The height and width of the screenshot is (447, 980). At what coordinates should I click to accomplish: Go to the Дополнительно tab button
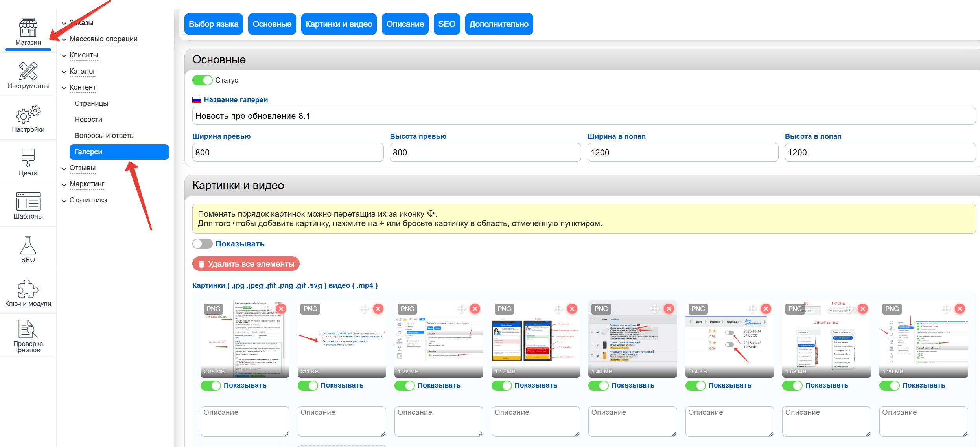click(499, 24)
